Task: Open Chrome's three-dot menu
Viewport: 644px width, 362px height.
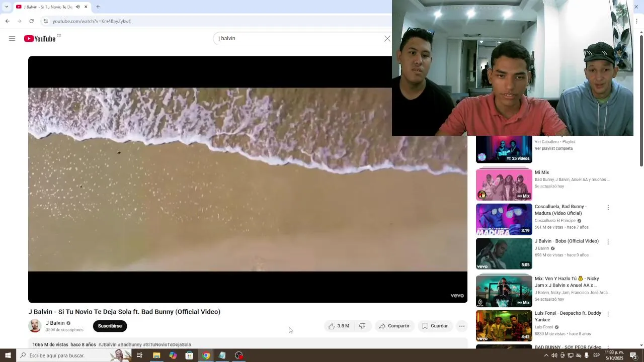Action: (637, 21)
